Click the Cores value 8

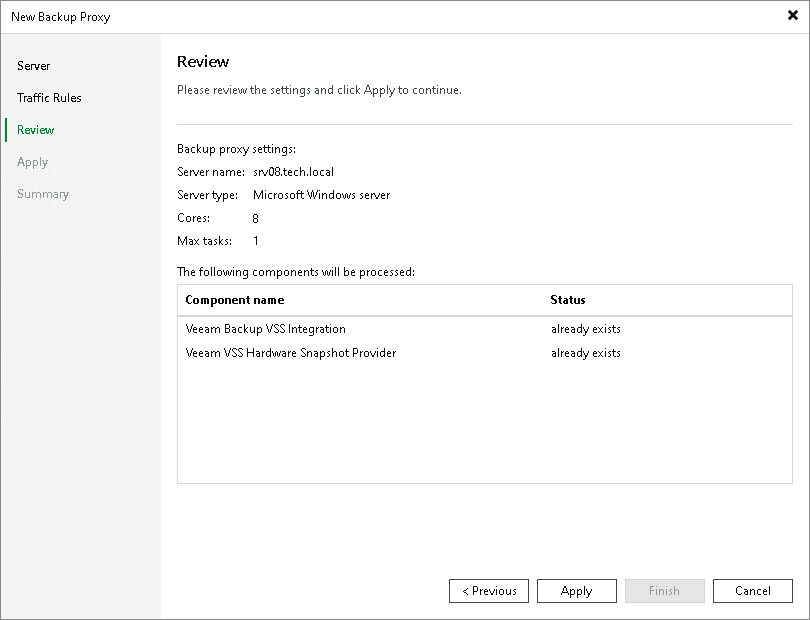[x=255, y=219]
